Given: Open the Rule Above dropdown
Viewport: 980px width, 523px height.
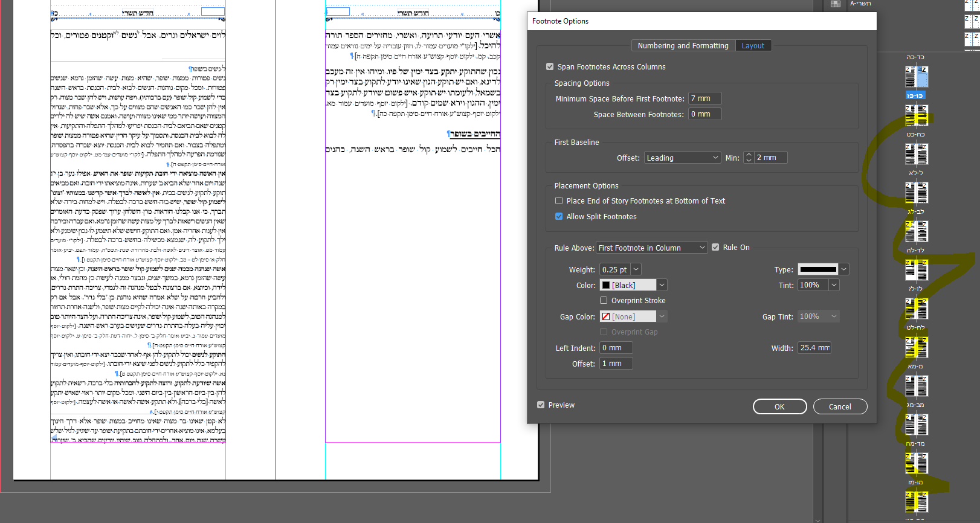Looking at the screenshot, I should click(652, 248).
